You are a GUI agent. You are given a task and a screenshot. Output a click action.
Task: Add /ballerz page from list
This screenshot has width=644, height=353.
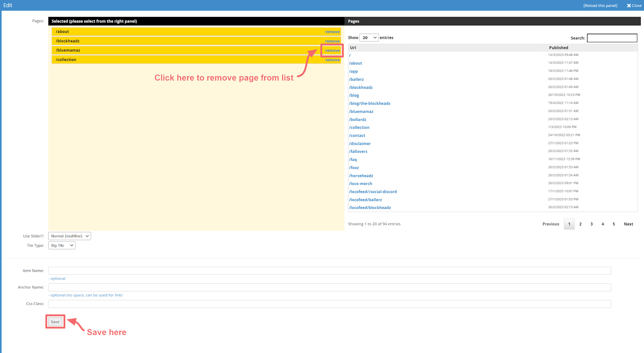pyautogui.click(x=356, y=79)
